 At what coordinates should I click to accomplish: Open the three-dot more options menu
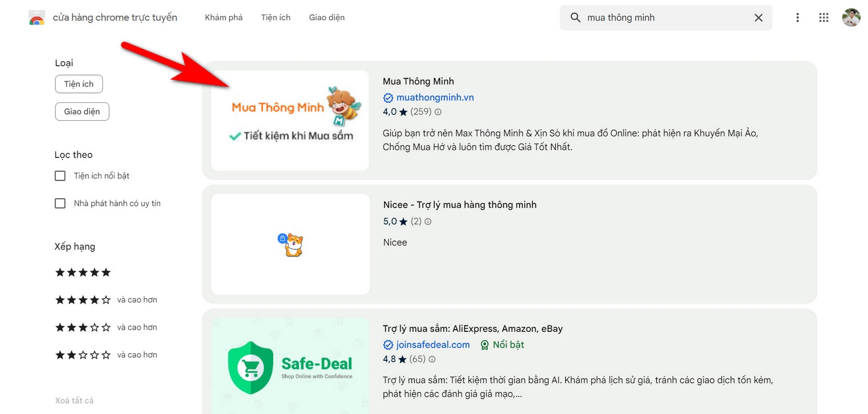797,18
